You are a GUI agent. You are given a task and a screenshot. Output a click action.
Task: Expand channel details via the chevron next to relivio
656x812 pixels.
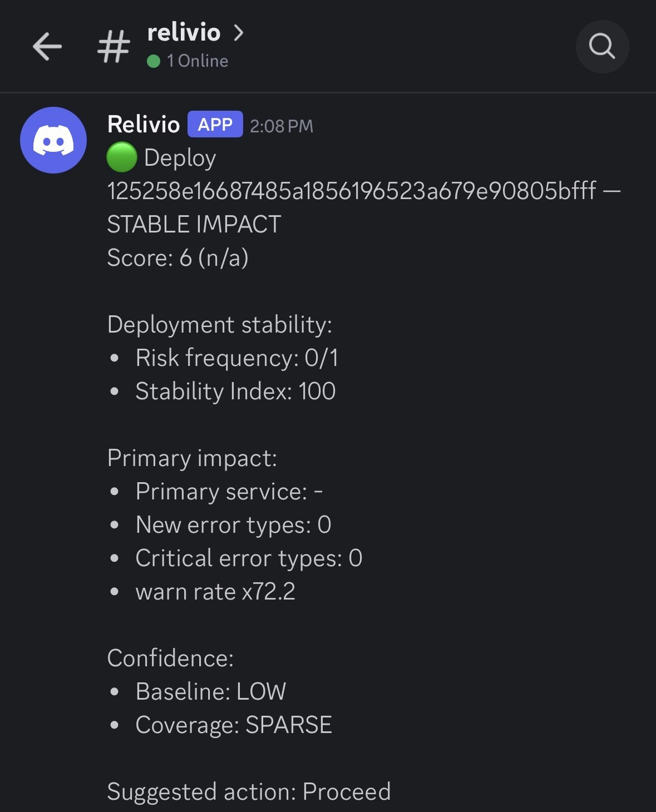pyautogui.click(x=239, y=33)
